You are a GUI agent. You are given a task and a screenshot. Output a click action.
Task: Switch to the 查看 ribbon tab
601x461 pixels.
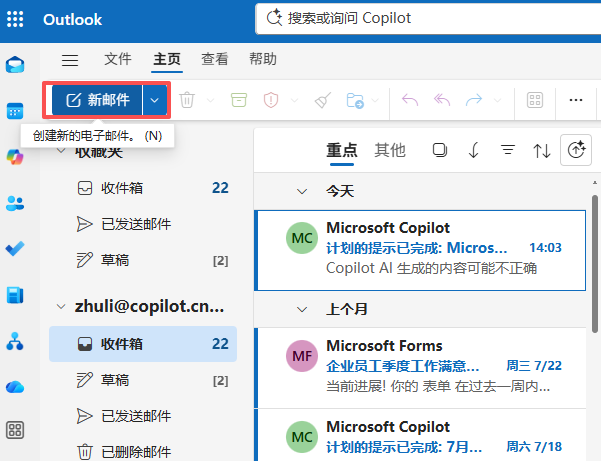click(x=215, y=59)
